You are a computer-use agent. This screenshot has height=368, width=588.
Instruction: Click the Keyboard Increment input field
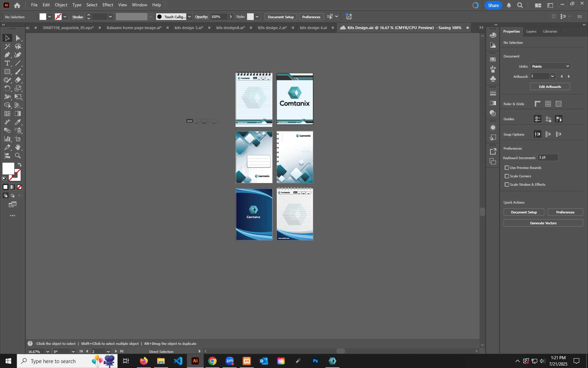[548, 157]
